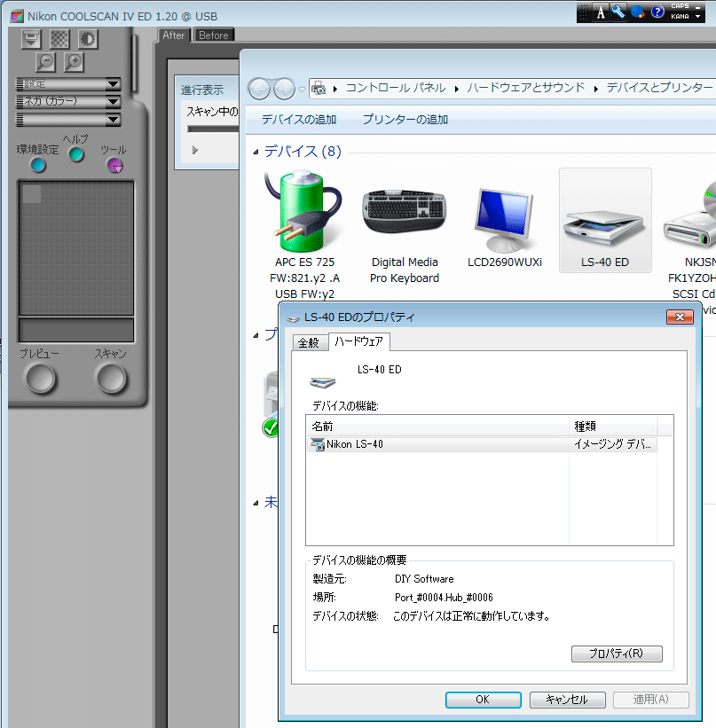Click キャンセル in the properties dialog
The image size is (716, 728).
pyautogui.click(x=567, y=700)
